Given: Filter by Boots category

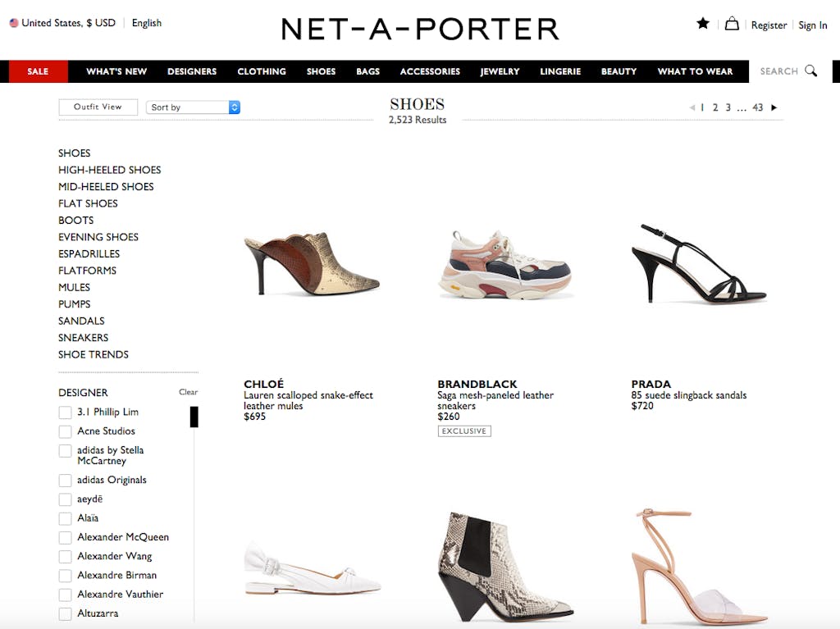Looking at the screenshot, I should (x=76, y=221).
